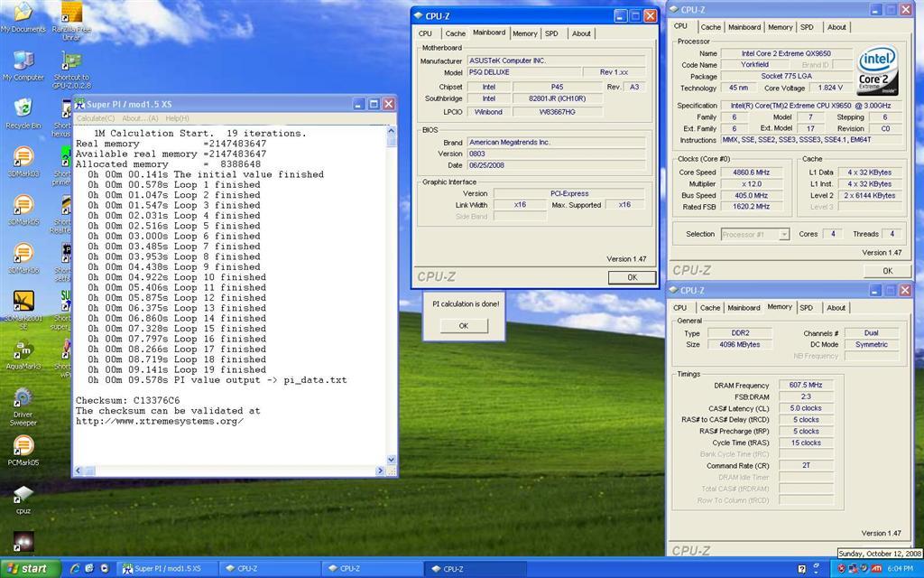The height and width of the screenshot is (578, 924).
Task: Select Cache tab in Mainboard CPU-Z window
Action: point(455,33)
